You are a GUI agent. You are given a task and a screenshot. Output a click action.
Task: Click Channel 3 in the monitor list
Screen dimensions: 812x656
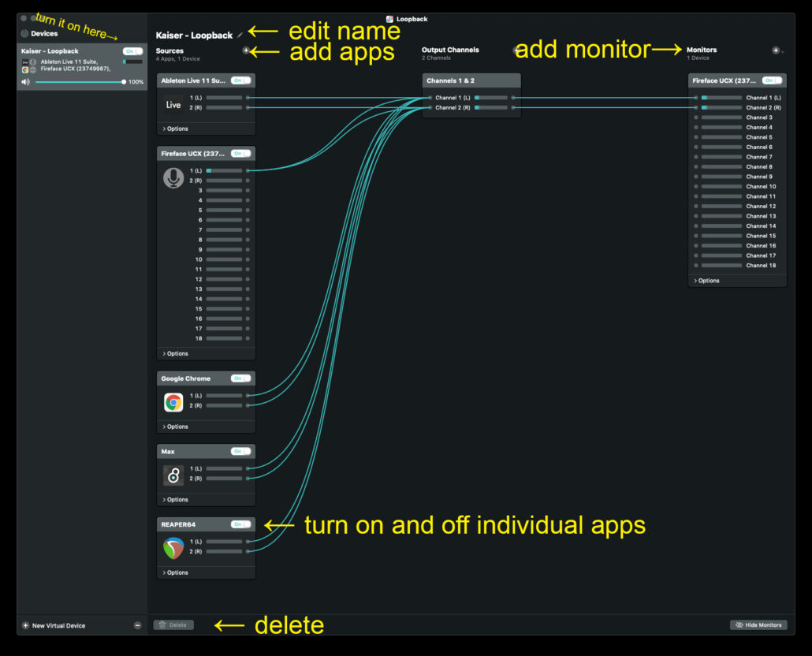759,117
